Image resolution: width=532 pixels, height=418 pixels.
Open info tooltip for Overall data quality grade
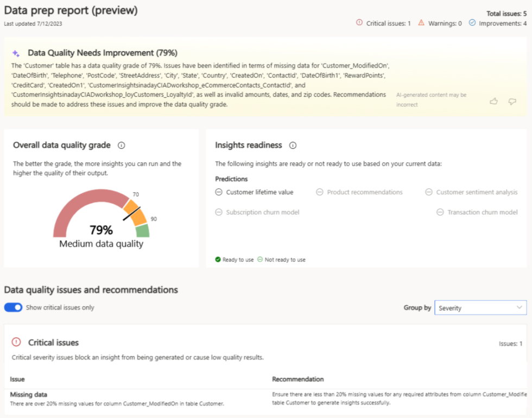(x=121, y=145)
